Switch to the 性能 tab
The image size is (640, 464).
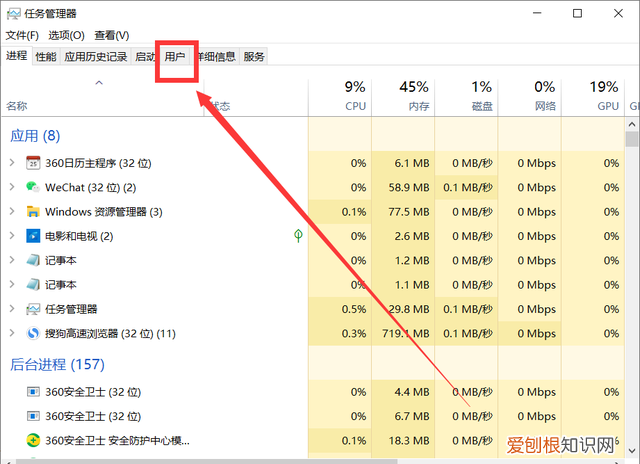[x=46, y=56]
